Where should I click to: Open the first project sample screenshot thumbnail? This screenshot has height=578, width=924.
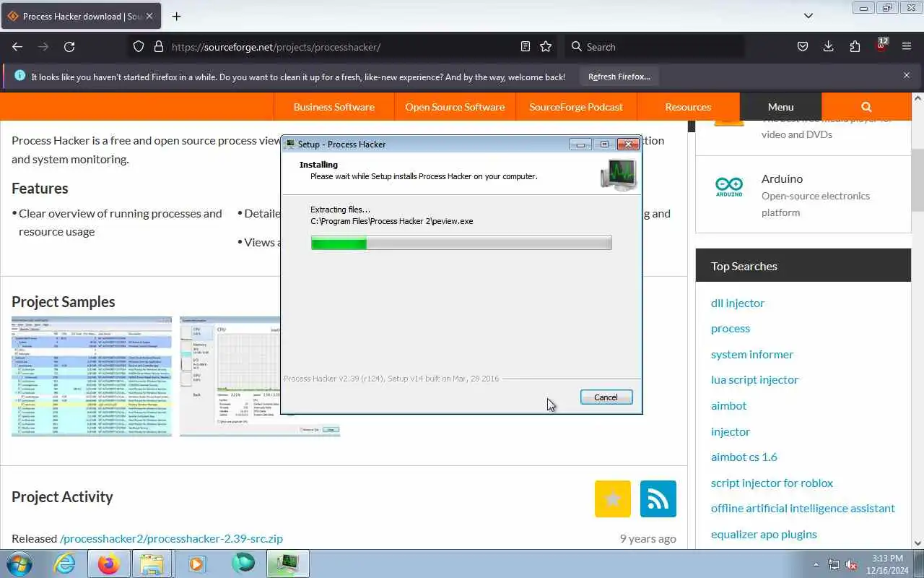pyautogui.click(x=92, y=376)
